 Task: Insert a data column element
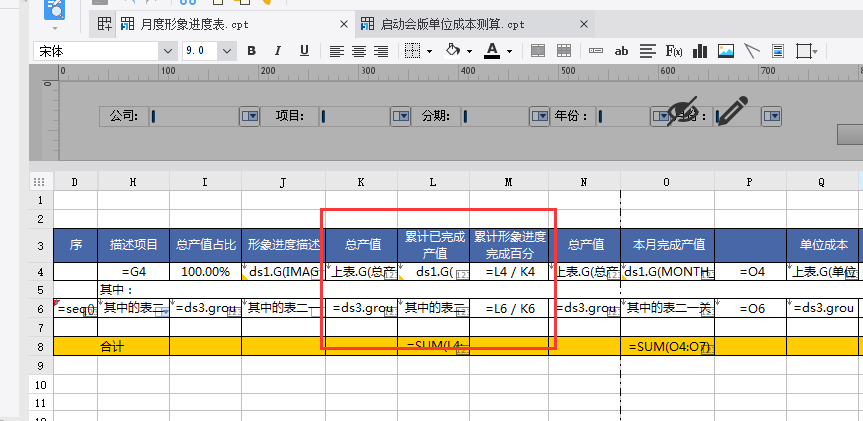point(596,51)
